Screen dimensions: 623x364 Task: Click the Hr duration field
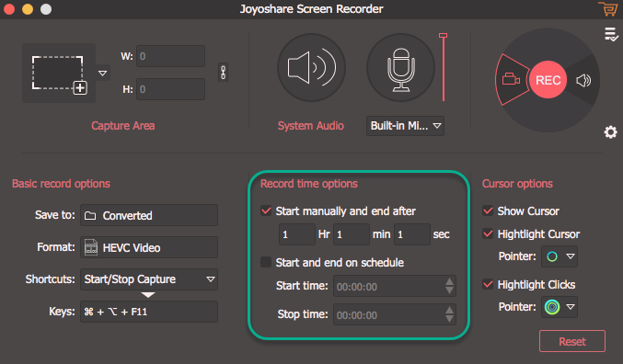(x=297, y=234)
